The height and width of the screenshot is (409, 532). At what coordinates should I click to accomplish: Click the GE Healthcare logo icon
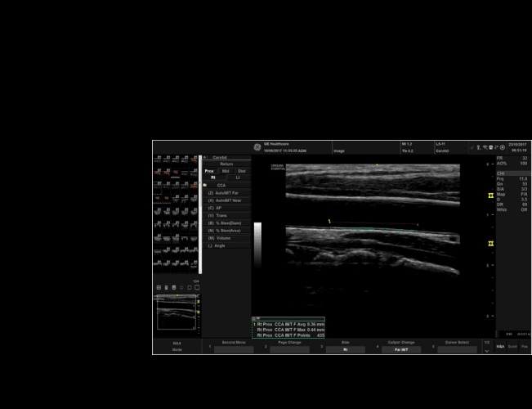[257, 147]
